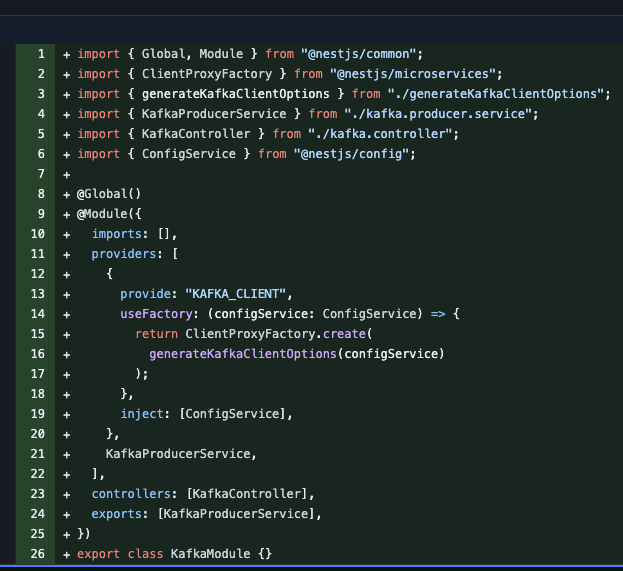Click the @Global() decorator
The image size is (623, 571).
(x=109, y=194)
